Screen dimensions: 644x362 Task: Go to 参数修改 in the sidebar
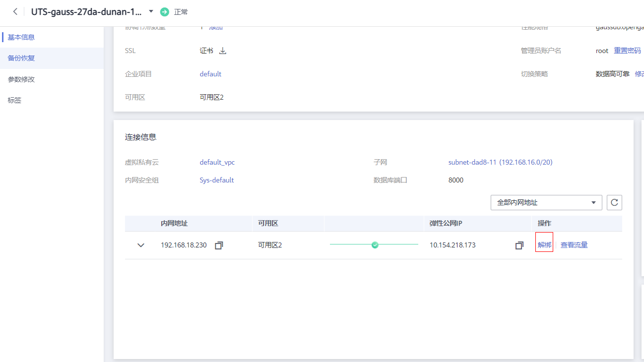click(x=21, y=79)
